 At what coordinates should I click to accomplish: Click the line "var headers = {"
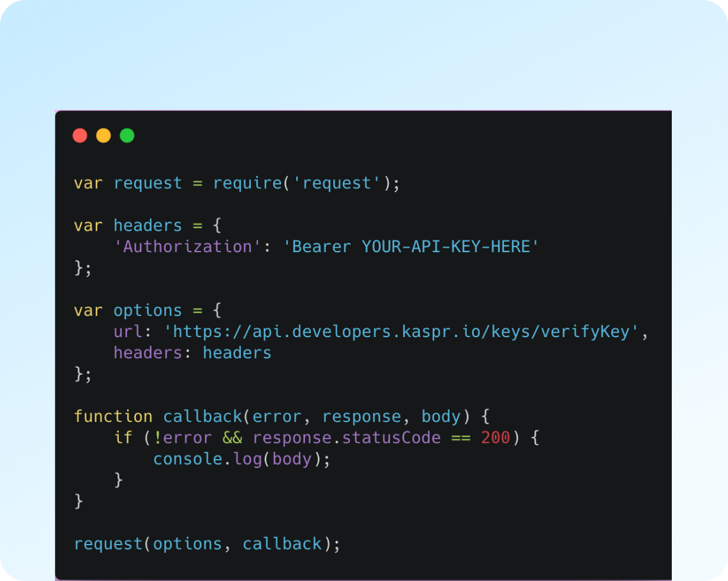pos(148,225)
